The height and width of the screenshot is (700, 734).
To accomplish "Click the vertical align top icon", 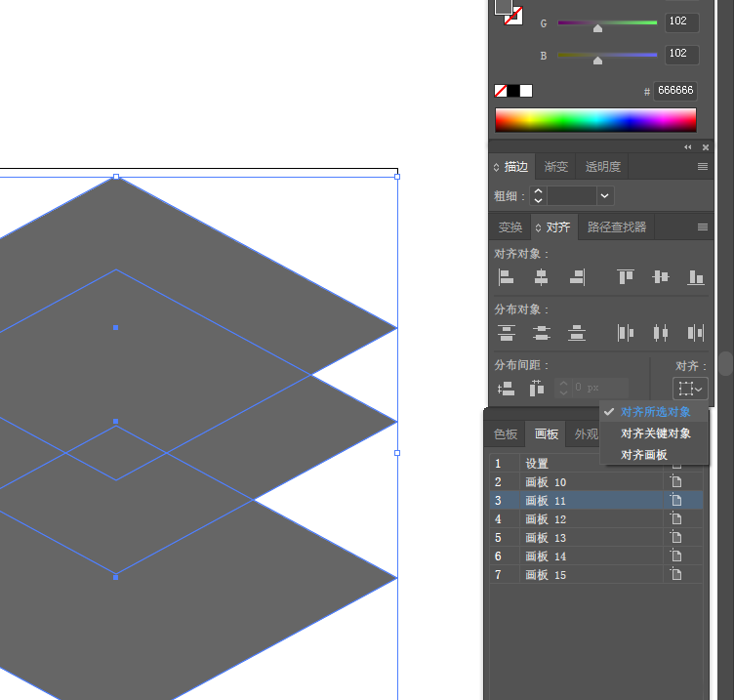I will pyautogui.click(x=626, y=277).
